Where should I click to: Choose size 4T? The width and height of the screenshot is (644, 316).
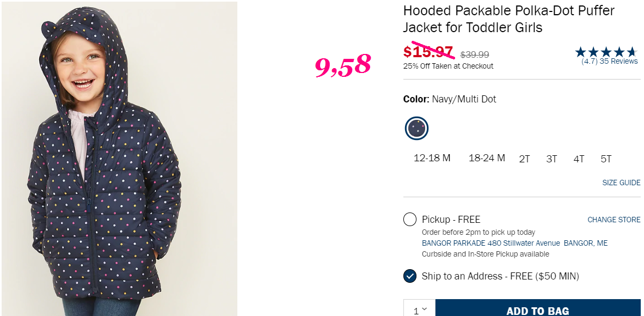(579, 159)
